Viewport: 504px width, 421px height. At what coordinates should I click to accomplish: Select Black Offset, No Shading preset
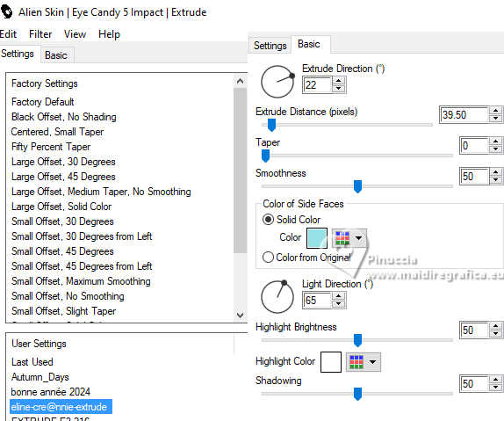tap(63, 117)
